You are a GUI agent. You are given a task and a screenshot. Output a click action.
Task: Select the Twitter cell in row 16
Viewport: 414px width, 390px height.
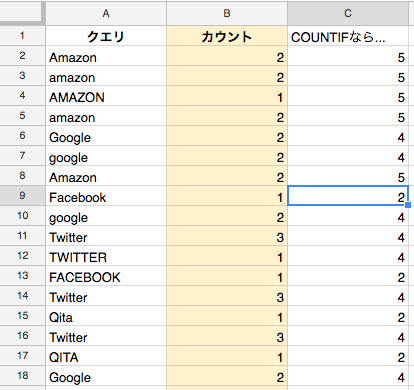point(106,336)
